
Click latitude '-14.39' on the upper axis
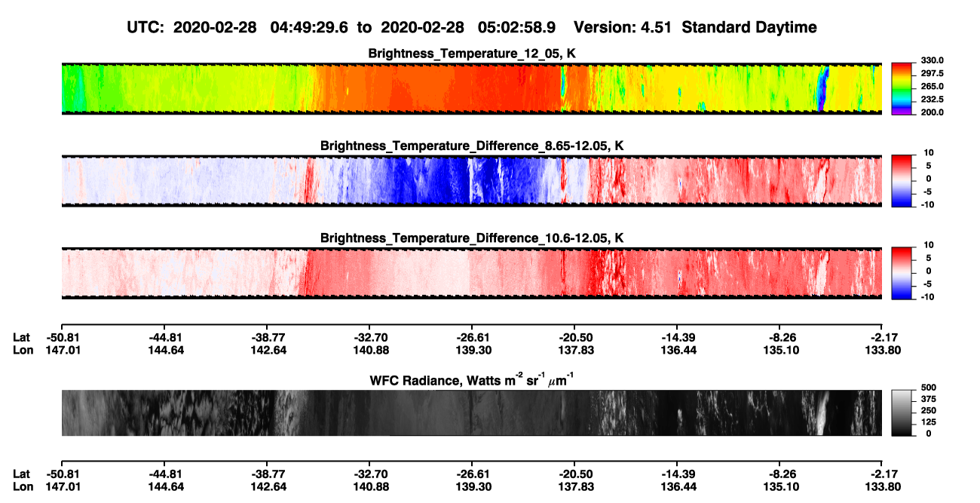[676, 338]
